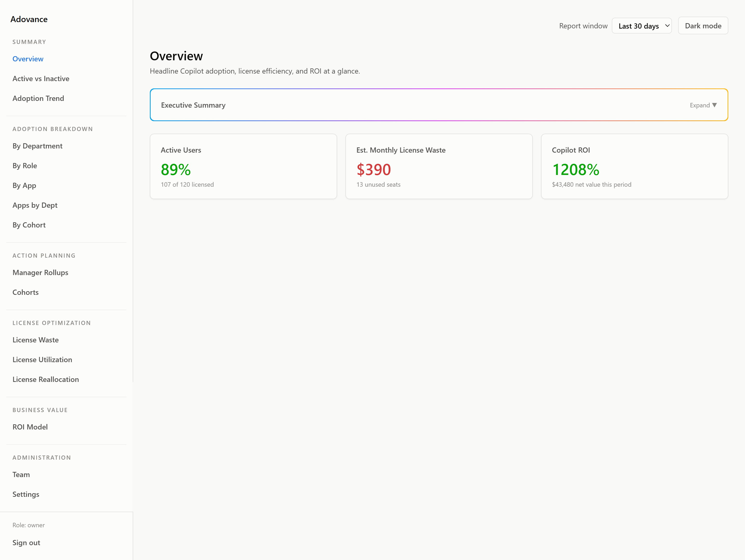Click the Expand triangle icon
745x560 pixels.
(x=714, y=105)
